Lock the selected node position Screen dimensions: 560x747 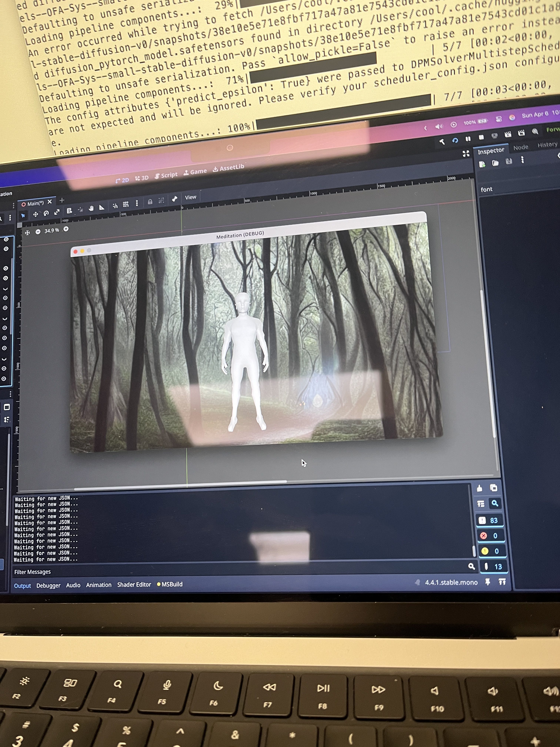pos(150,202)
